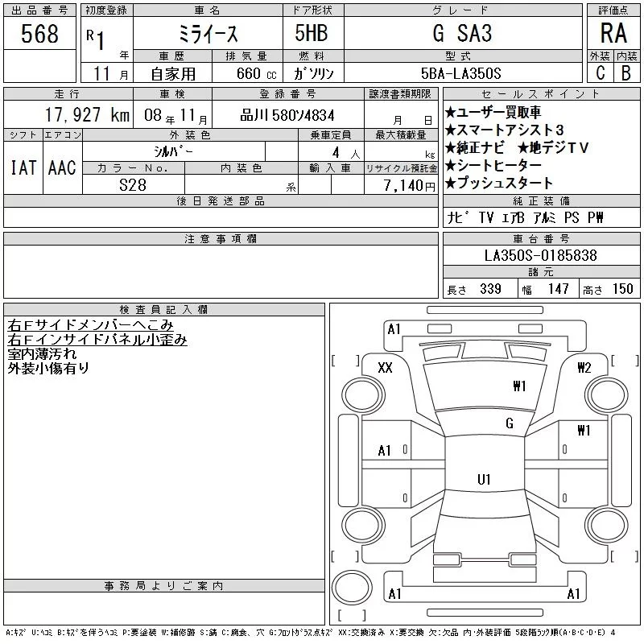Image resolution: width=644 pixels, height=644 pixels.
Task: Click the W1 mark on right door
Action: (583, 430)
